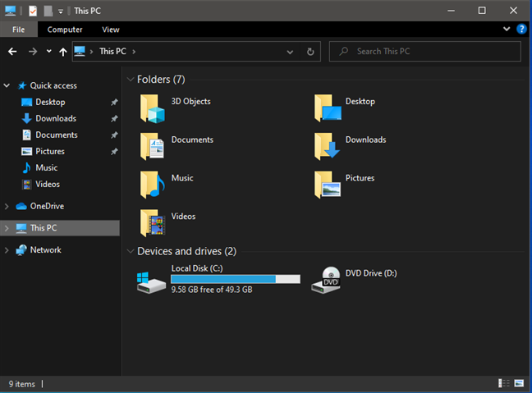Expand the OneDrive tree node
The height and width of the screenshot is (393, 532).
[7, 207]
